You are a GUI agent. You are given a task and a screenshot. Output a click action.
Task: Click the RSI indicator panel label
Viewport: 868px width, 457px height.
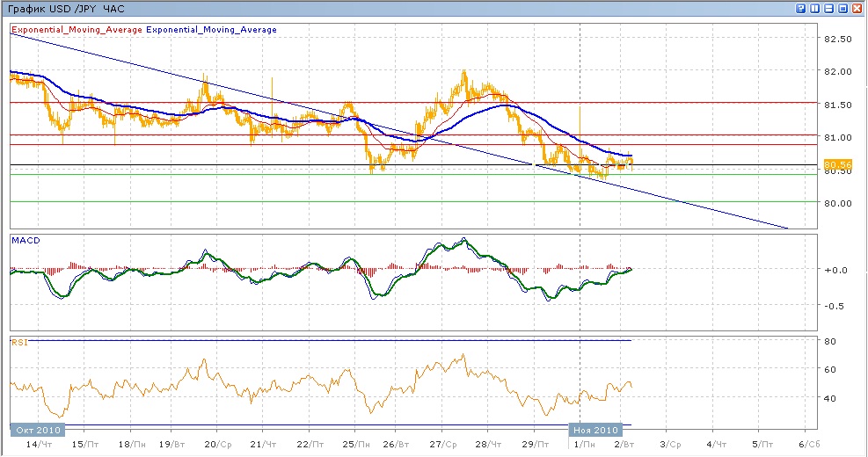click(18, 342)
